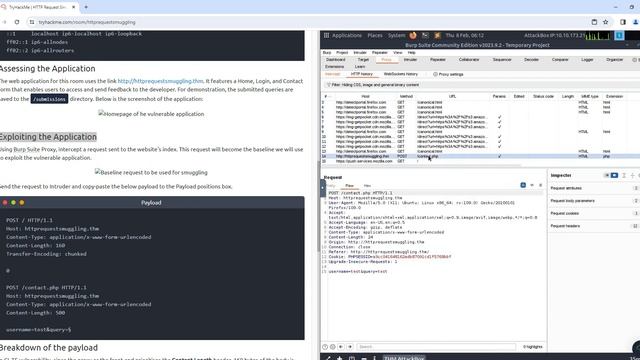Launch Firefox from the AttackBox top panel
640x360 pixels.
(x=413, y=36)
